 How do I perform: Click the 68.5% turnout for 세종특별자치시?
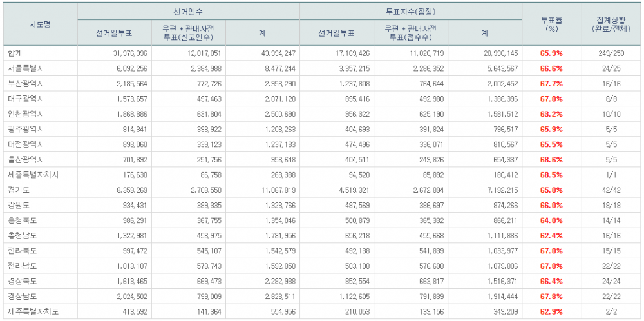[x=551, y=175]
